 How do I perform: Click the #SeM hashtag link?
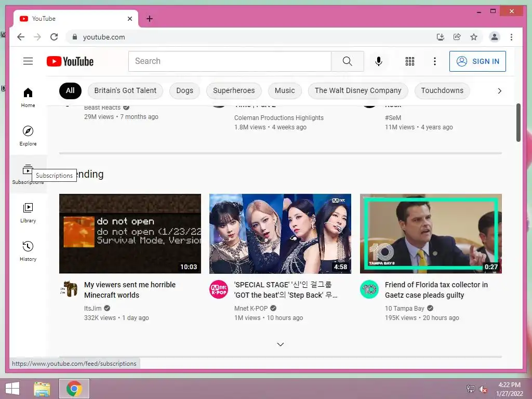393,118
